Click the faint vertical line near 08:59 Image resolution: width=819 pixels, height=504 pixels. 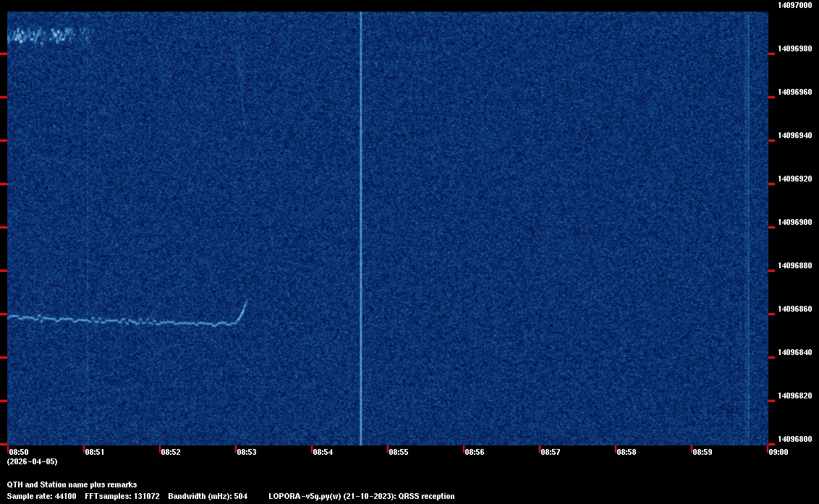point(748,228)
